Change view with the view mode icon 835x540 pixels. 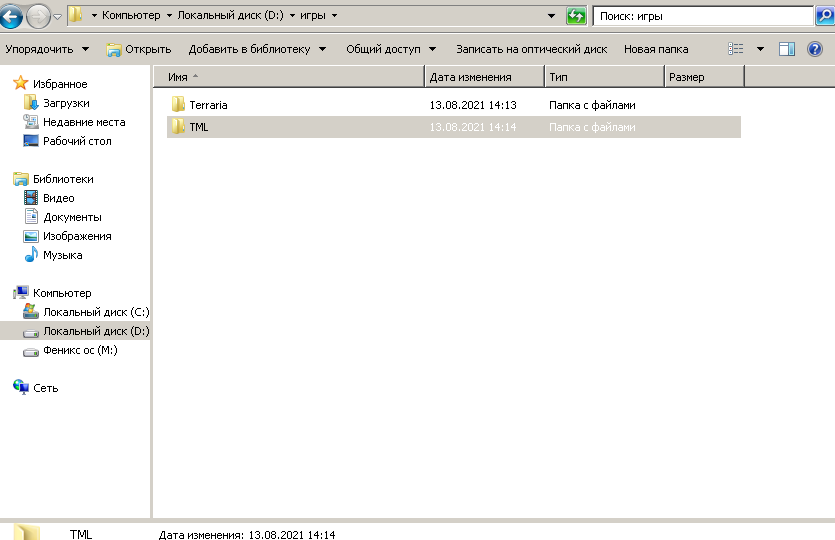pos(735,49)
